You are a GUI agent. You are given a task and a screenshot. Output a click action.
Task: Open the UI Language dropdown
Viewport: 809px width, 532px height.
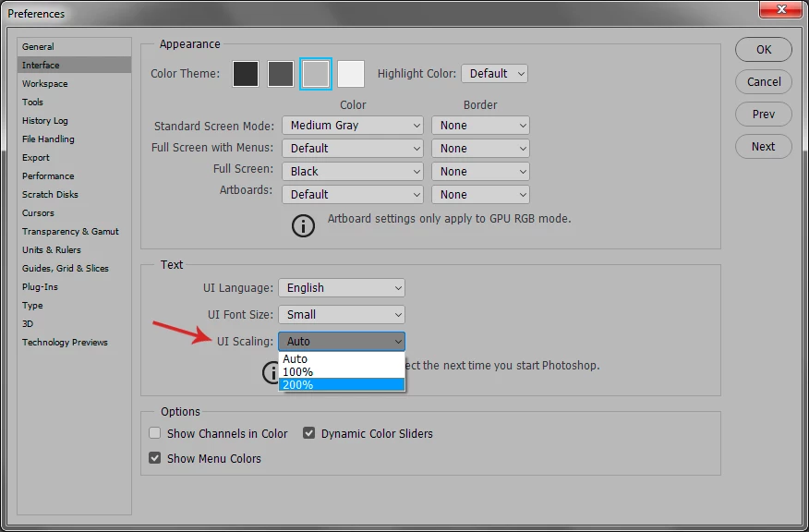click(342, 288)
